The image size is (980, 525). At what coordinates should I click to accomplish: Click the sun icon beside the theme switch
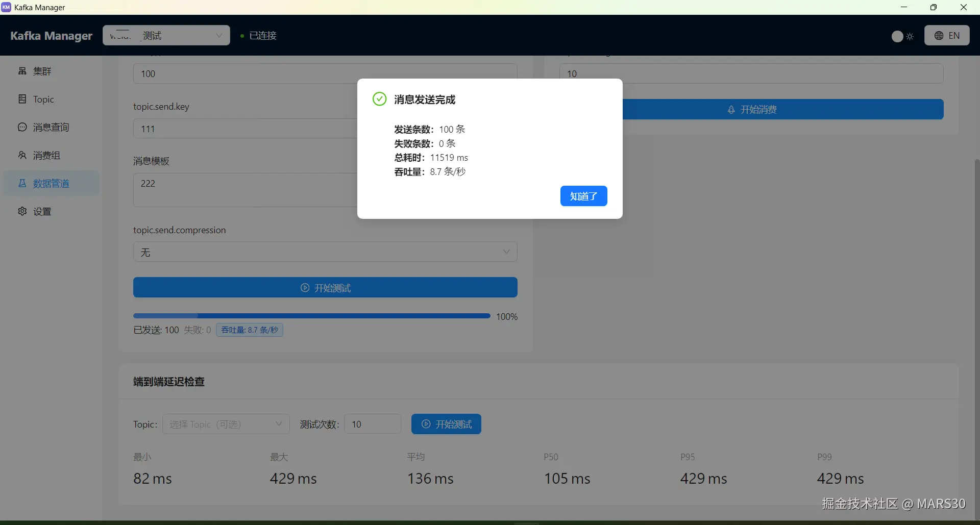pos(910,36)
